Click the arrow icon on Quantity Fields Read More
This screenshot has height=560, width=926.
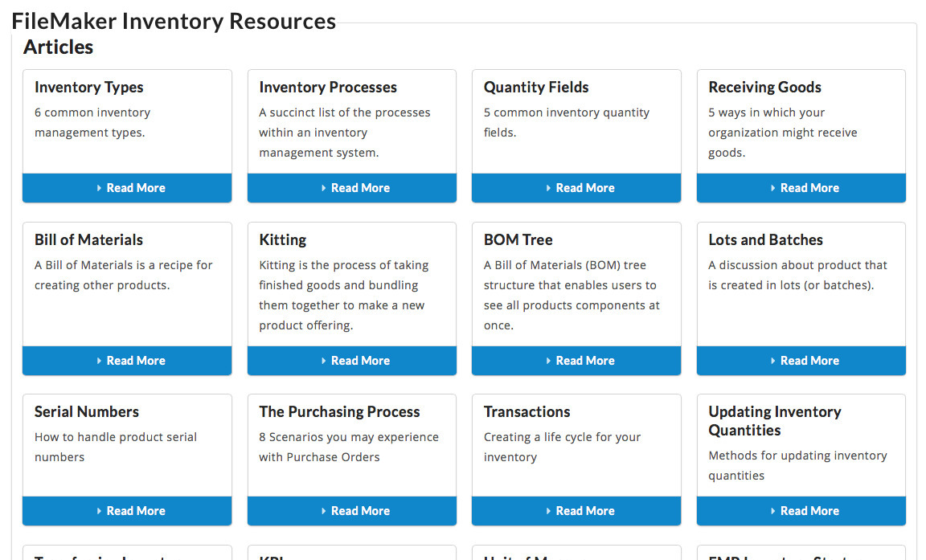pos(550,187)
